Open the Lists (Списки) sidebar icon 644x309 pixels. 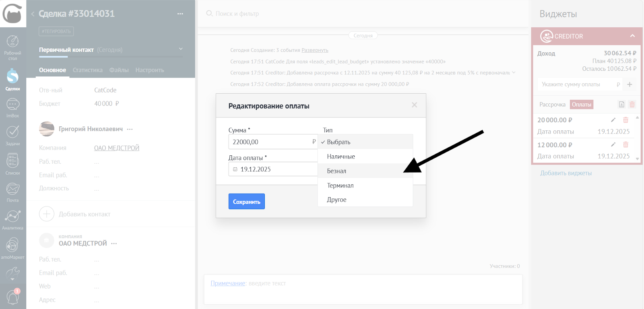pos(12,164)
